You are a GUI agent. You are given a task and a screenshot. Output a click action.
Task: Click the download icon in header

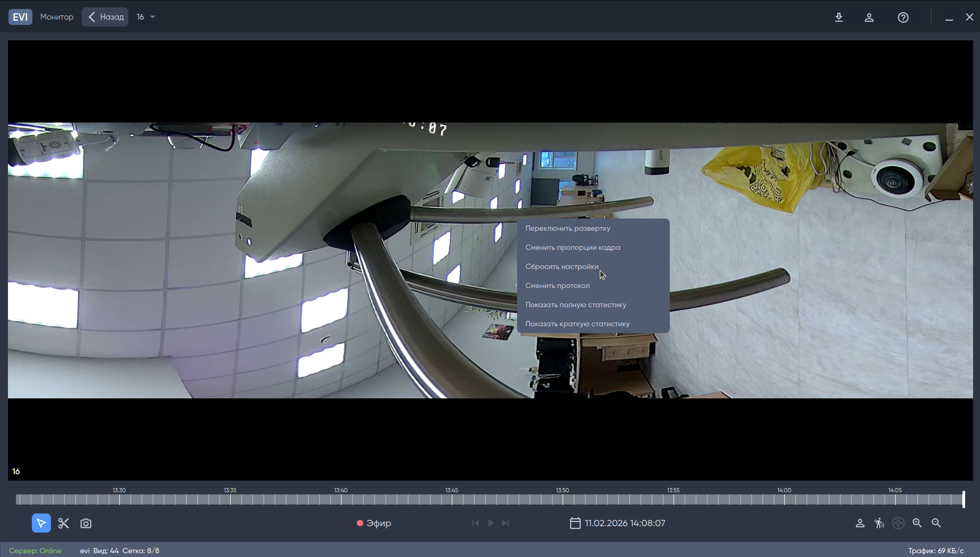839,17
